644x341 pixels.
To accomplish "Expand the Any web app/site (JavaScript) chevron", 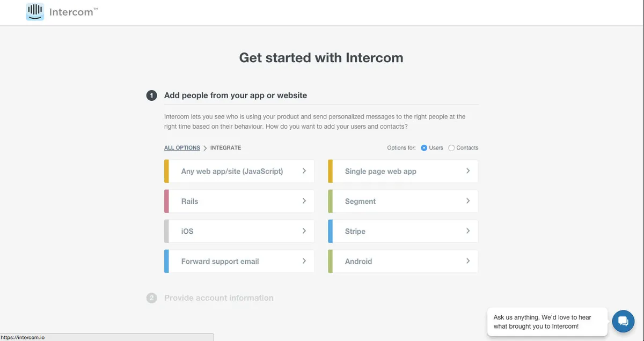I will (x=304, y=171).
